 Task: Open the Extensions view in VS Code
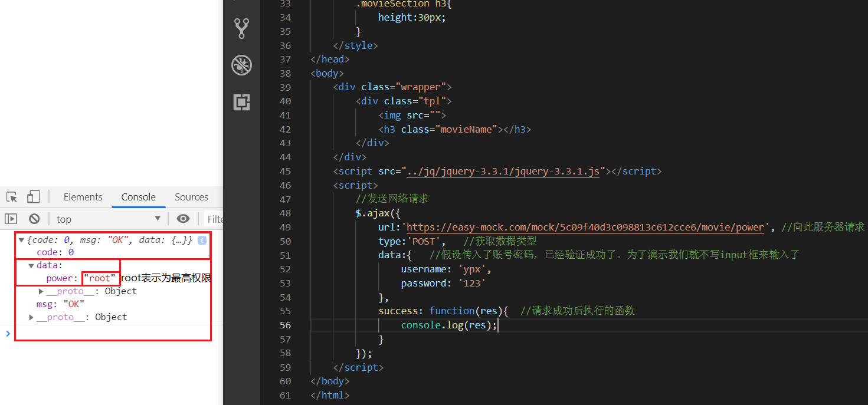click(241, 102)
